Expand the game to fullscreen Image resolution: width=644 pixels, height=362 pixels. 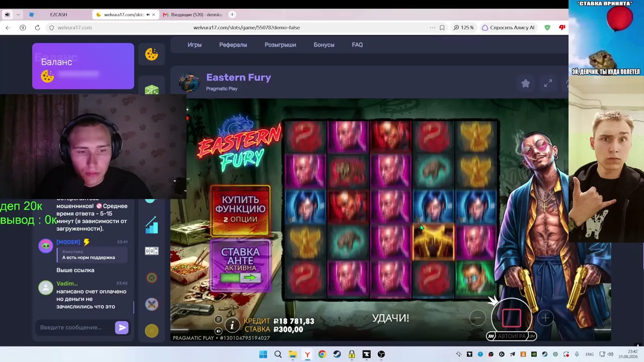(x=548, y=83)
